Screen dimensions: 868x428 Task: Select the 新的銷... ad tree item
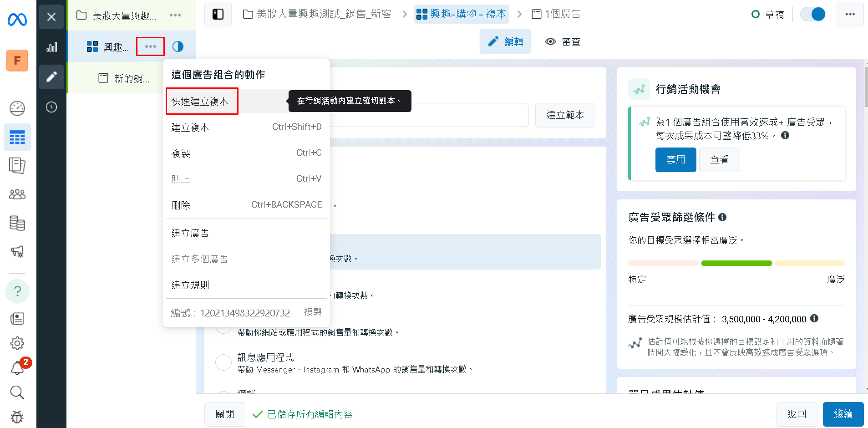point(124,78)
